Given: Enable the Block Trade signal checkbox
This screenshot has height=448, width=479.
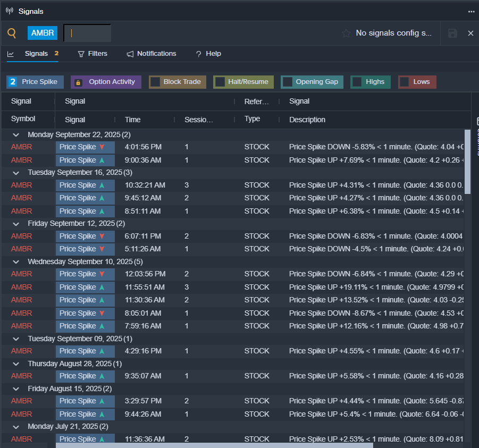Looking at the screenshot, I should (x=155, y=82).
